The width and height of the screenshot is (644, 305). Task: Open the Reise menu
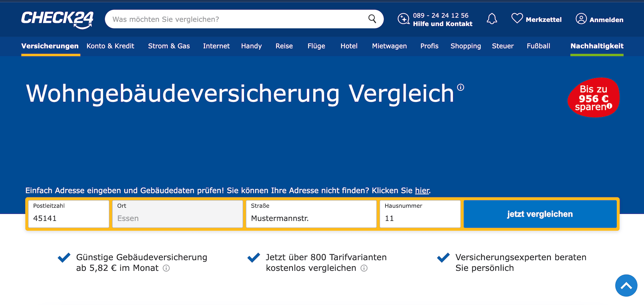284,46
